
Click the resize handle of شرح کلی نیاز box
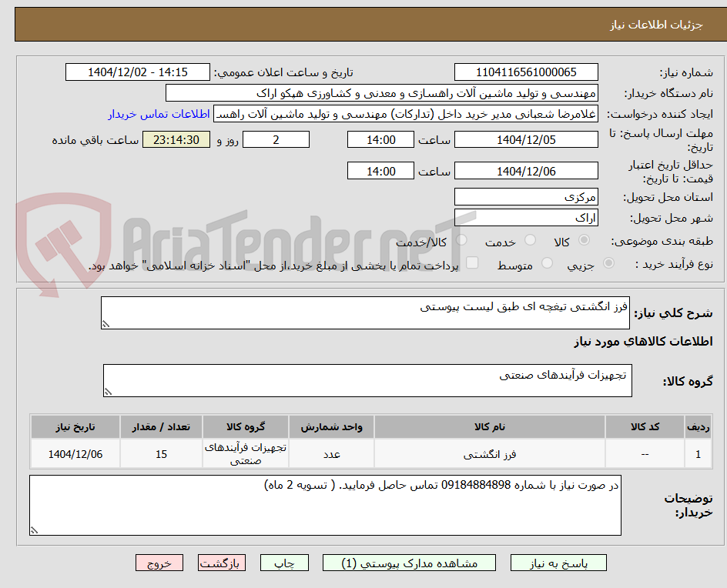pyautogui.click(x=106, y=324)
